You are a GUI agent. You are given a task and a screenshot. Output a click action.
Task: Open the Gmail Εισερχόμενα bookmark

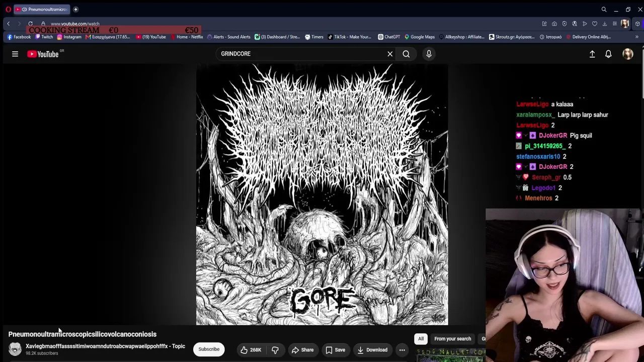click(108, 37)
